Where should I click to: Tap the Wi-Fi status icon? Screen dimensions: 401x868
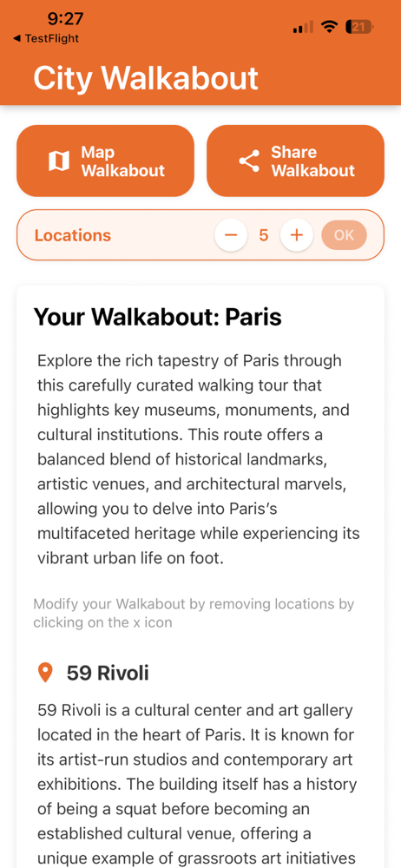tap(330, 26)
